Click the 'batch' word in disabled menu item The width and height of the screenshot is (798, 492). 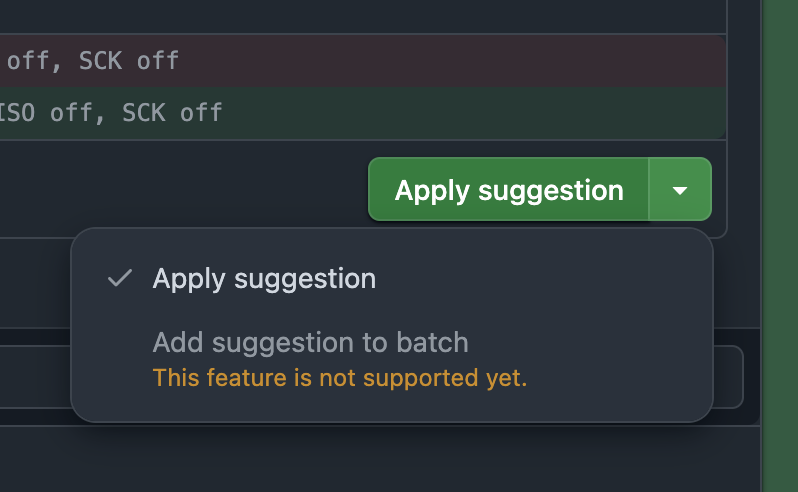(432, 342)
